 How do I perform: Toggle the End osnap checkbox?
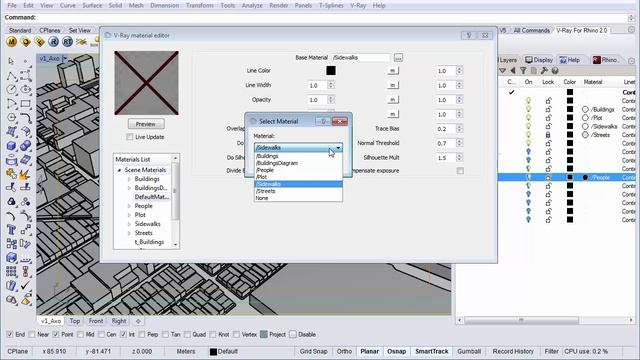point(10,334)
